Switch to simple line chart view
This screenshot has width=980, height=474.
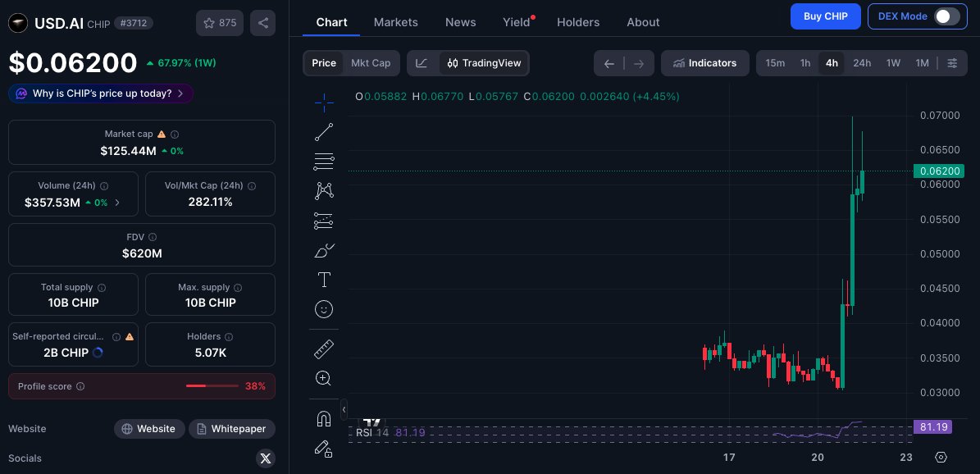(x=422, y=63)
